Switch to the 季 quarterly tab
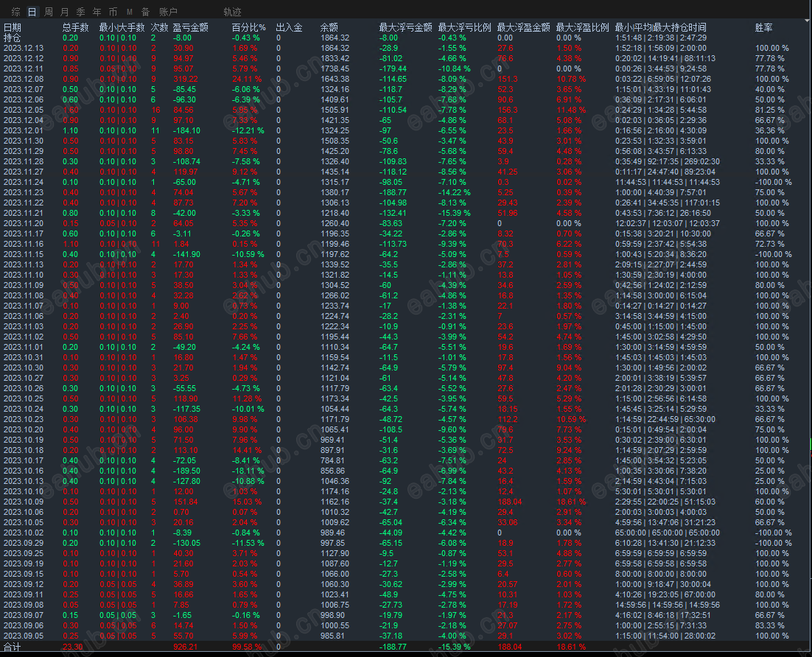812x657 pixels. [x=81, y=11]
